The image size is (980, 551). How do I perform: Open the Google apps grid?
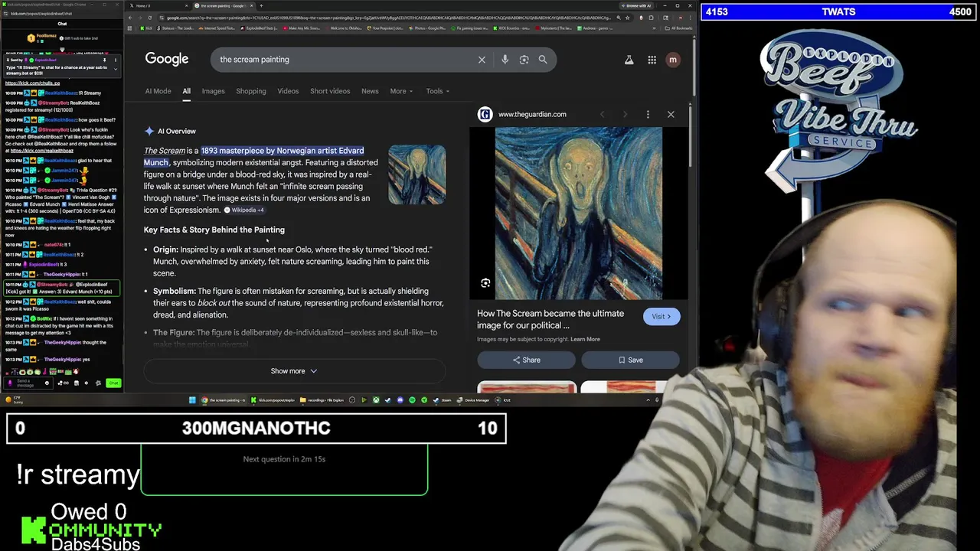point(652,60)
